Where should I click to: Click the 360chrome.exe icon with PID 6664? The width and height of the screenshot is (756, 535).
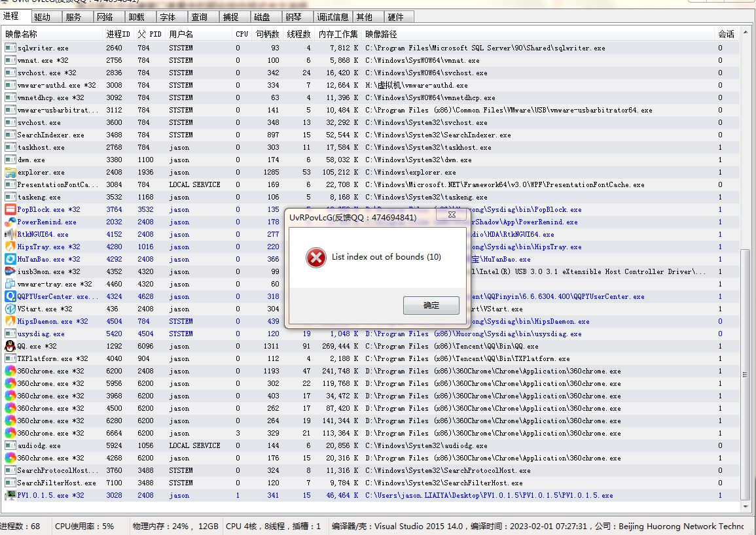pos(10,433)
